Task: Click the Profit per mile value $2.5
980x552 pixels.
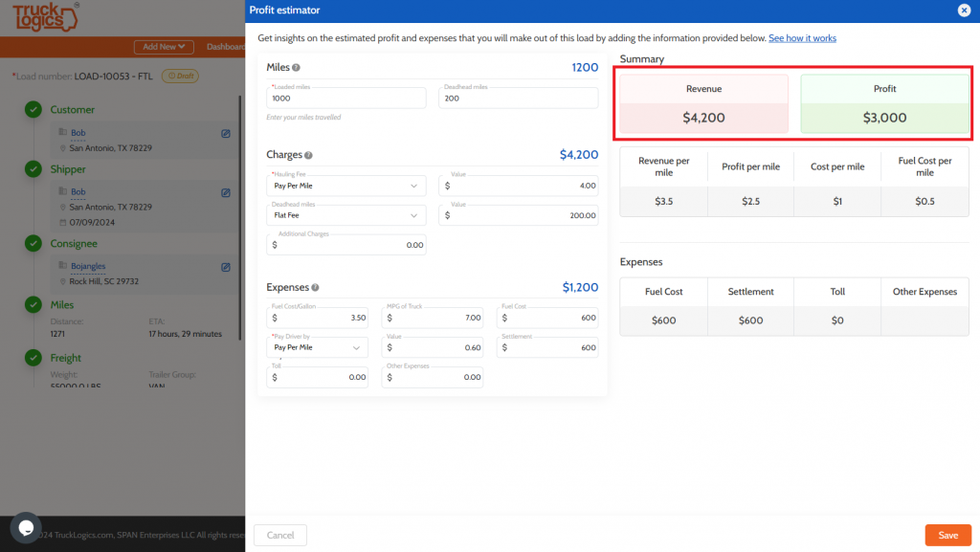Action: point(750,201)
